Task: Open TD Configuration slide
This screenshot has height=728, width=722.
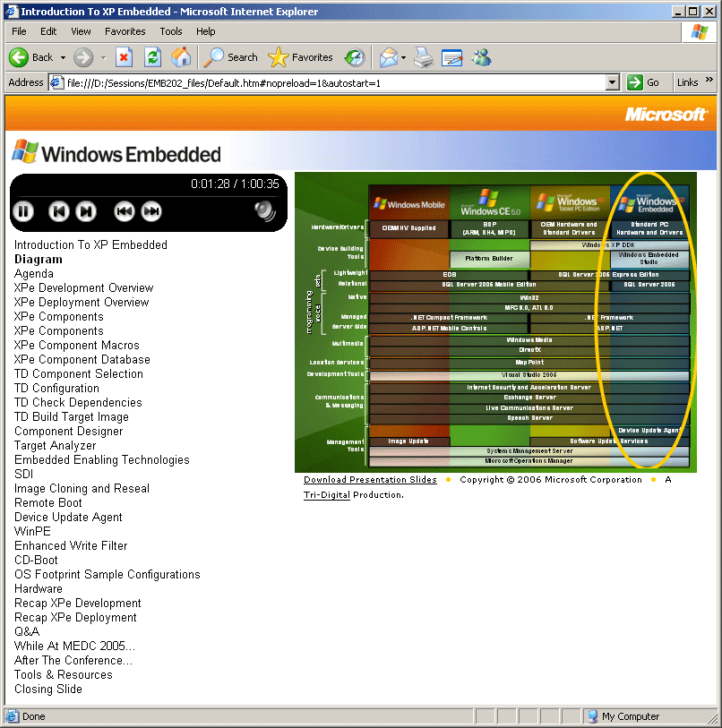Action: point(56,388)
